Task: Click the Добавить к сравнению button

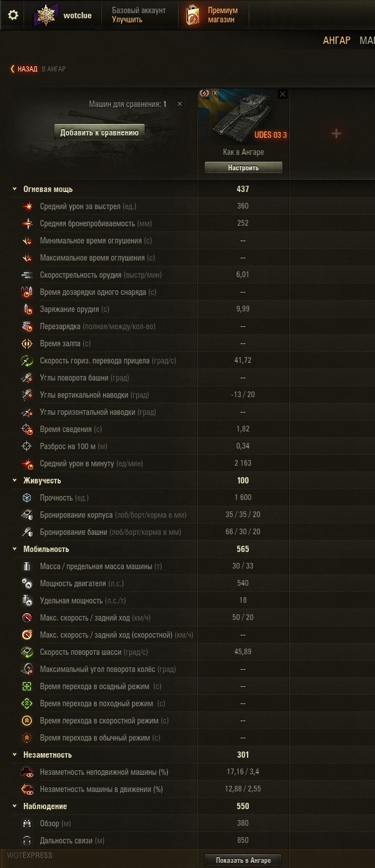Action: tap(99, 133)
